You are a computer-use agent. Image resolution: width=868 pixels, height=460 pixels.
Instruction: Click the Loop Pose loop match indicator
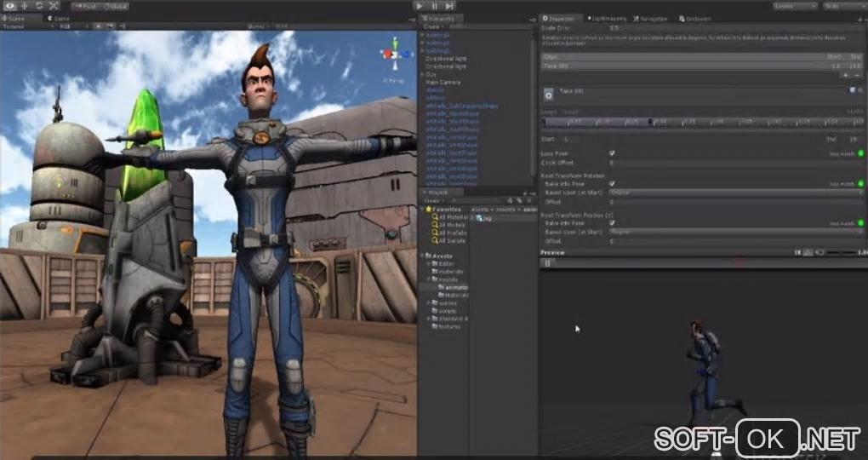(861, 153)
